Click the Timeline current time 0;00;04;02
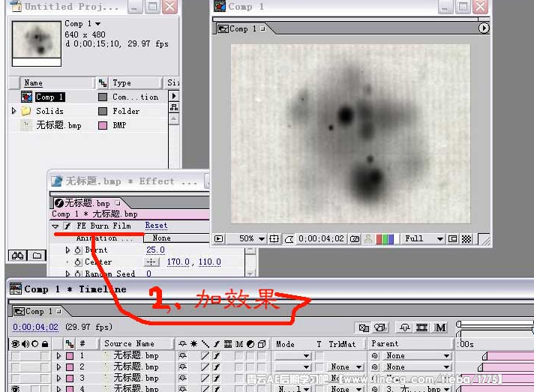Viewport: 534px width, 392px height. [x=35, y=327]
